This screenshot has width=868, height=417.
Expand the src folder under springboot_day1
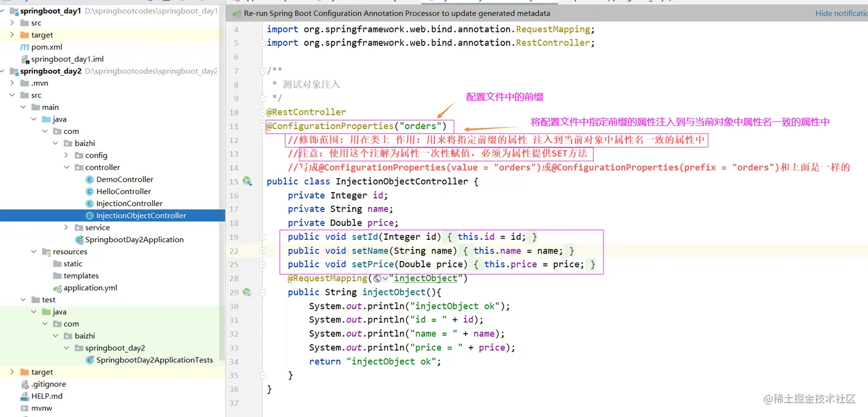pos(13,23)
